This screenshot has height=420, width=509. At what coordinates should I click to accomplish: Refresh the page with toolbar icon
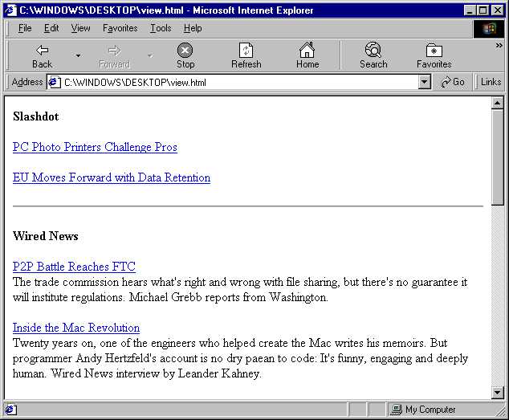click(x=246, y=51)
